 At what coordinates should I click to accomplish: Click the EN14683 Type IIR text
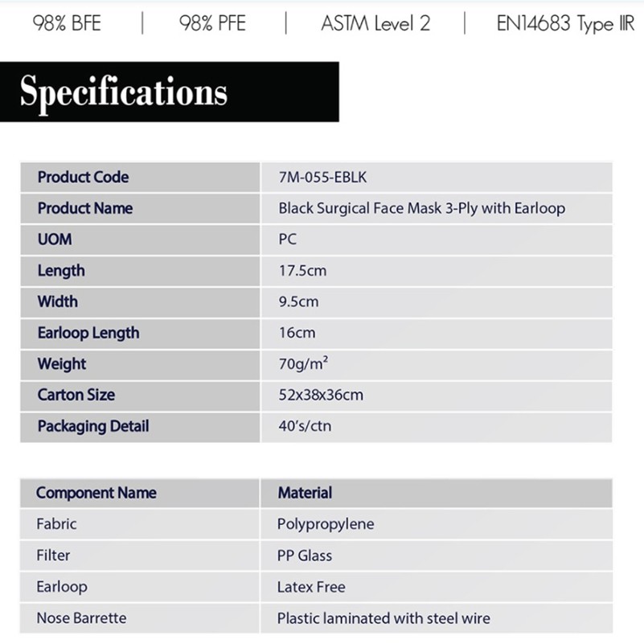point(565,23)
